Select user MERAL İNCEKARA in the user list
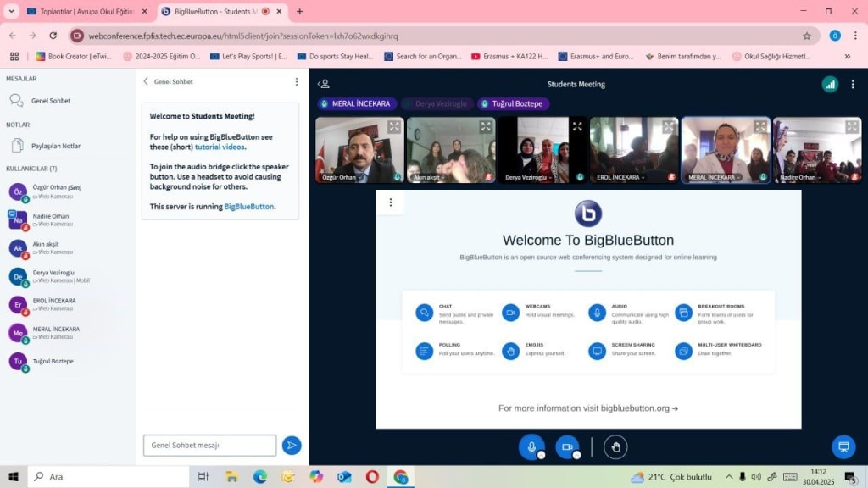Image resolution: width=868 pixels, height=488 pixels. pyautogui.click(x=55, y=332)
